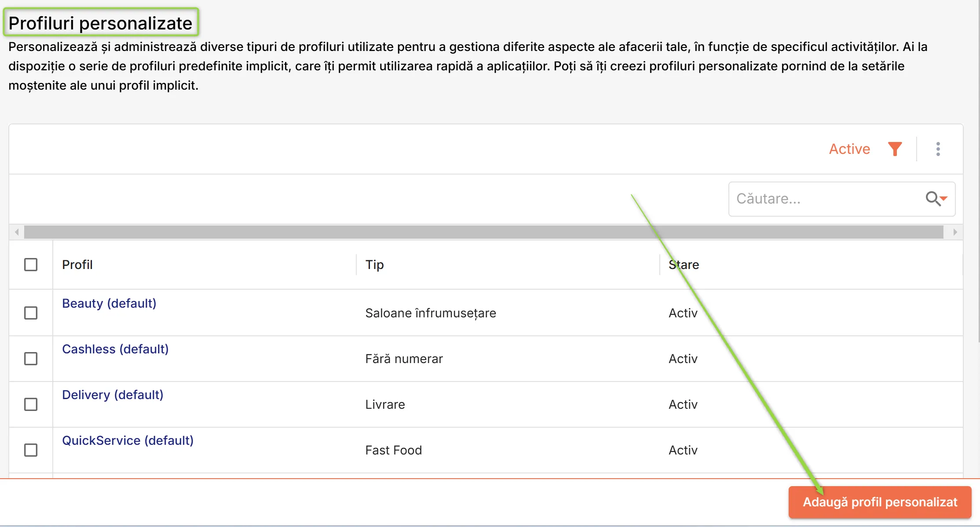Click Activ status in Delivery row

click(683, 404)
